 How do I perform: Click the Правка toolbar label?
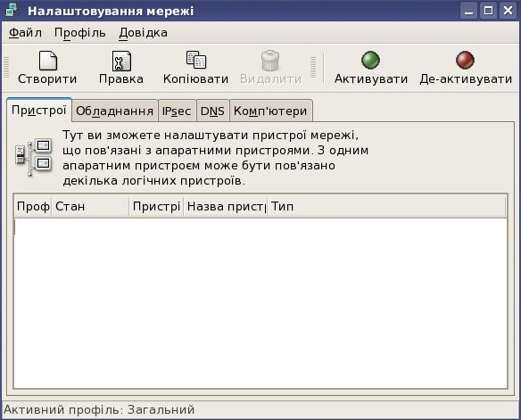[121, 79]
